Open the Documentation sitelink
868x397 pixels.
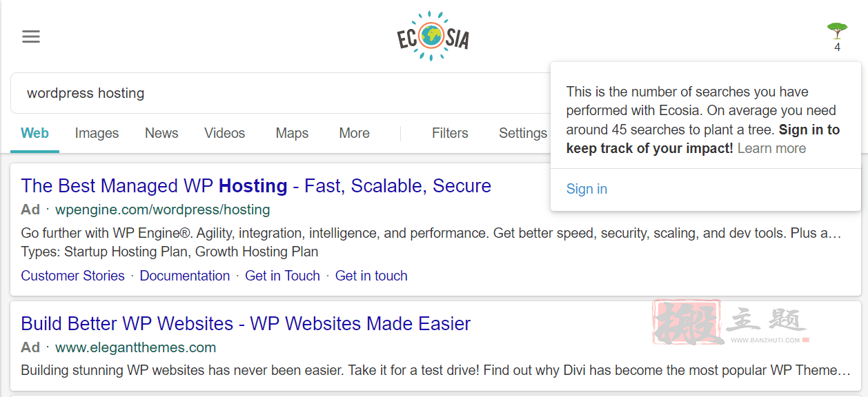[185, 276]
